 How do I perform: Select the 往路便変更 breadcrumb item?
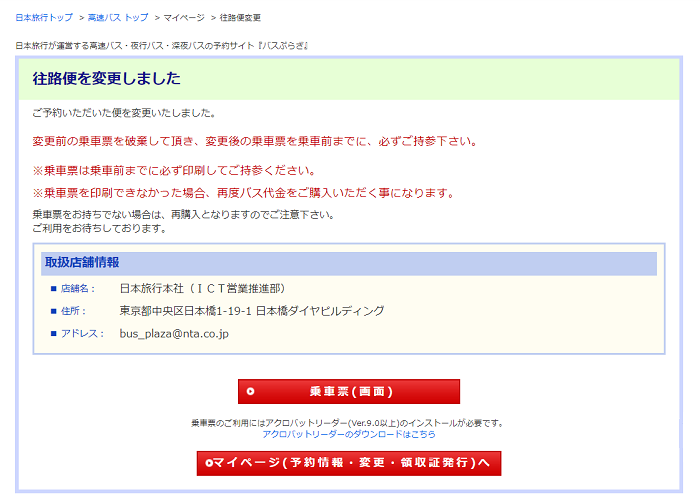240,18
